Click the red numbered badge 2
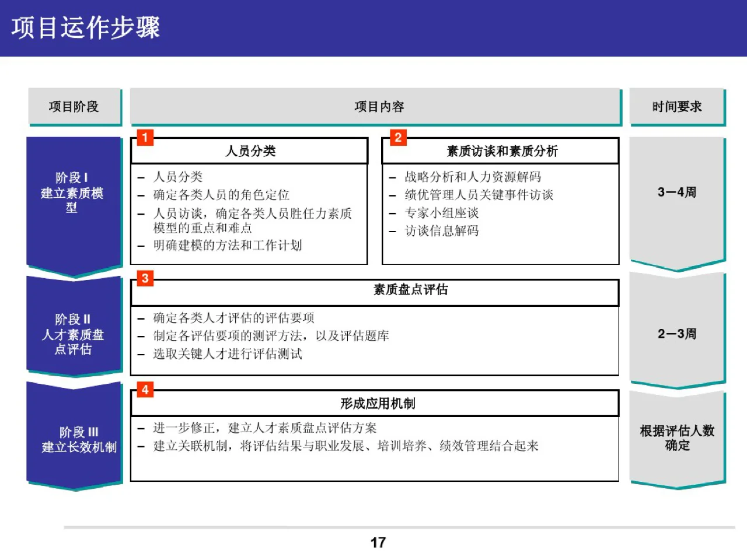Viewport: 747px width, 560px height. point(399,138)
